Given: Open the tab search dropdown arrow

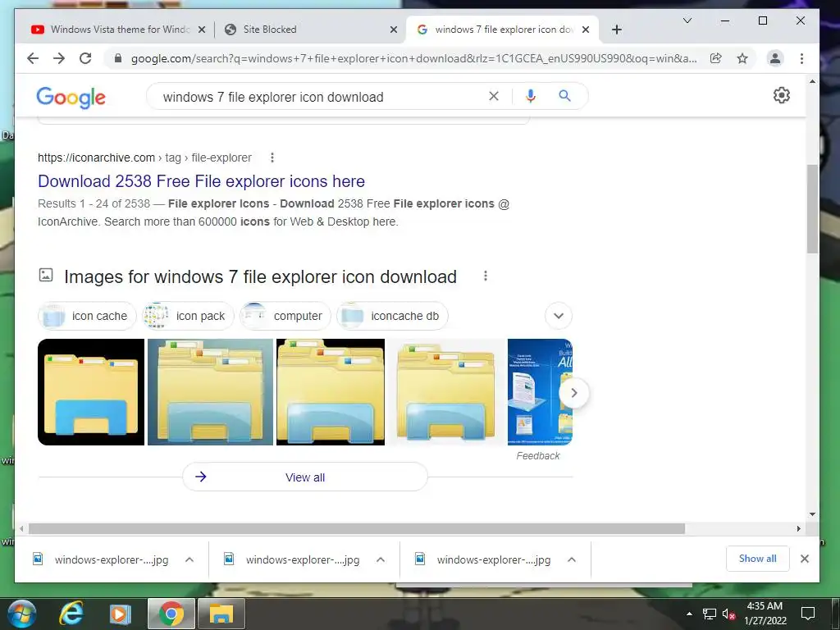Looking at the screenshot, I should pos(687,21).
